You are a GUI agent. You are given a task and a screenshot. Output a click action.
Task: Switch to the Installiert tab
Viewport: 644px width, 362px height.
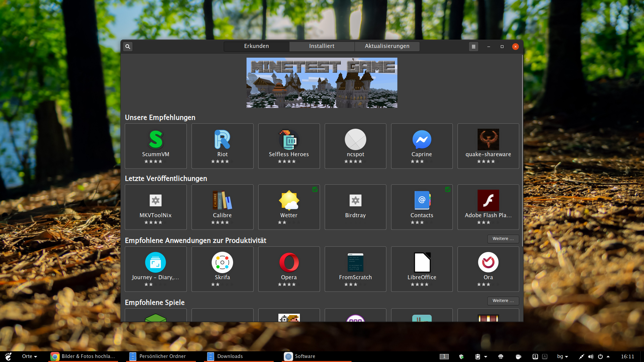coord(322,46)
